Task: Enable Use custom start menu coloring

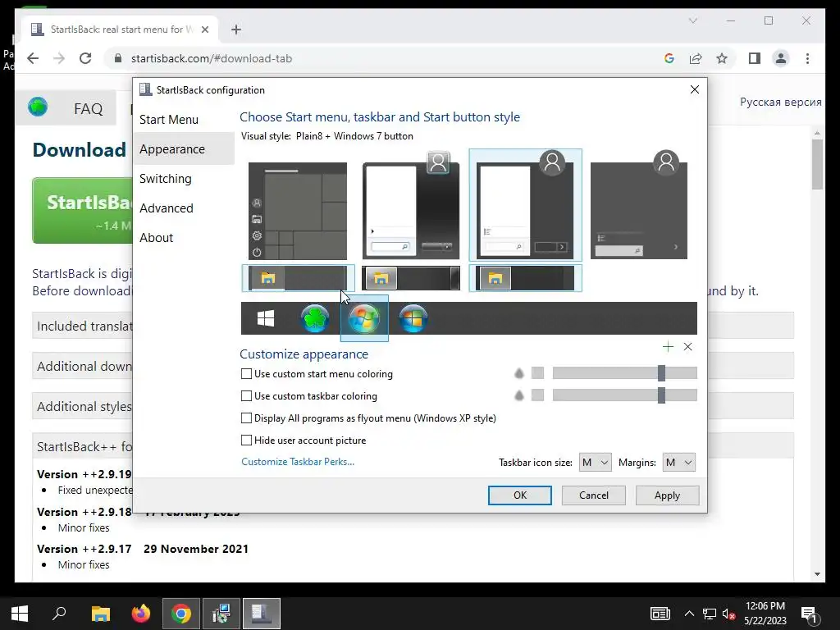Action: pyautogui.click(x=246, y=374)
